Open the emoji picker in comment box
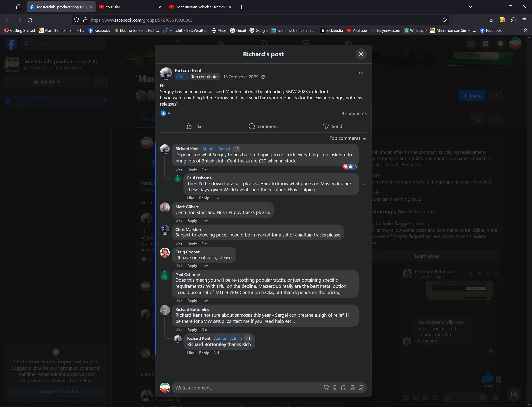Viewport: 532px width, 407px height. click(335, 388)
